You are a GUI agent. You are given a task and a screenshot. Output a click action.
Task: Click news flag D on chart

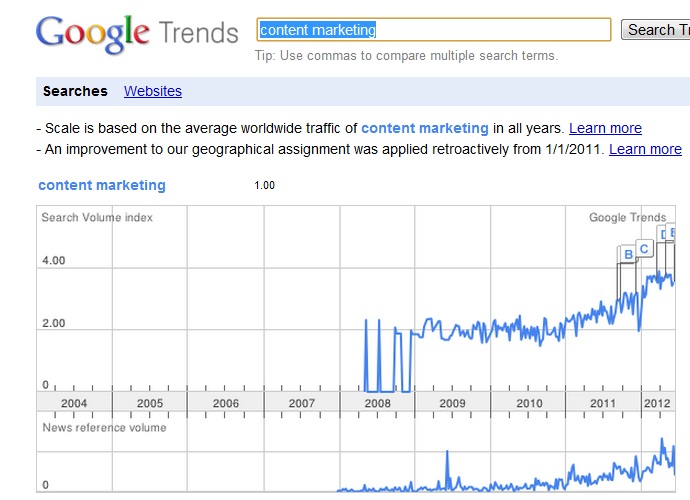661,234
